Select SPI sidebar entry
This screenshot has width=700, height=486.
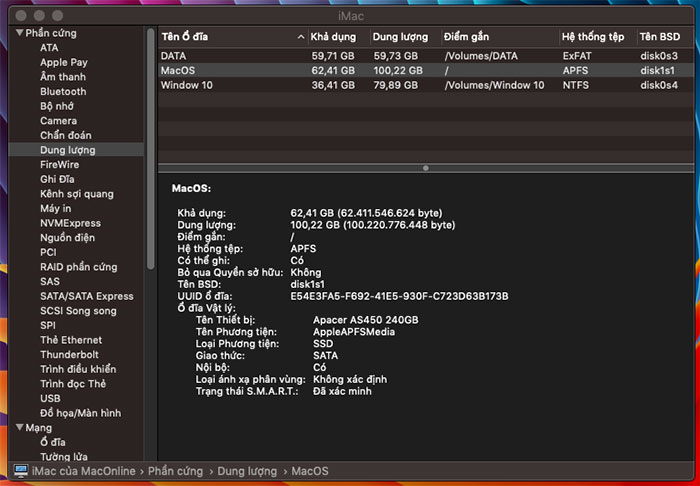(48, 325)
